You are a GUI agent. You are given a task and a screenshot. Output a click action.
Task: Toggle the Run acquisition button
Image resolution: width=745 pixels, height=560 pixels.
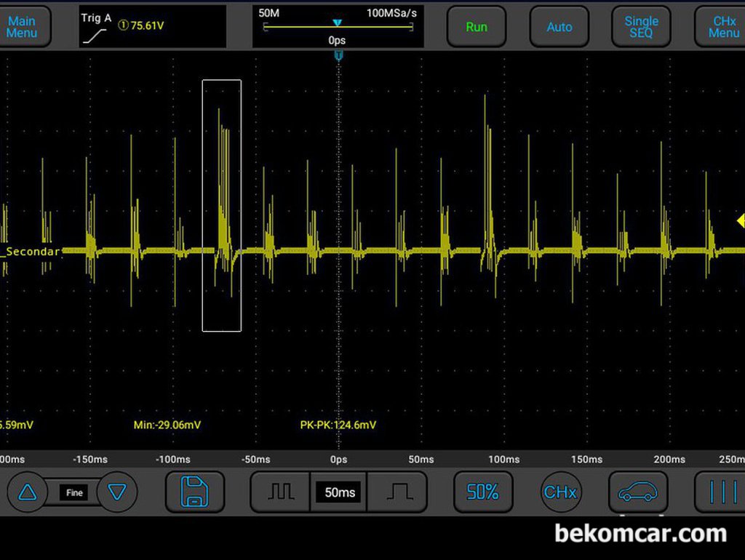(476, 27)
